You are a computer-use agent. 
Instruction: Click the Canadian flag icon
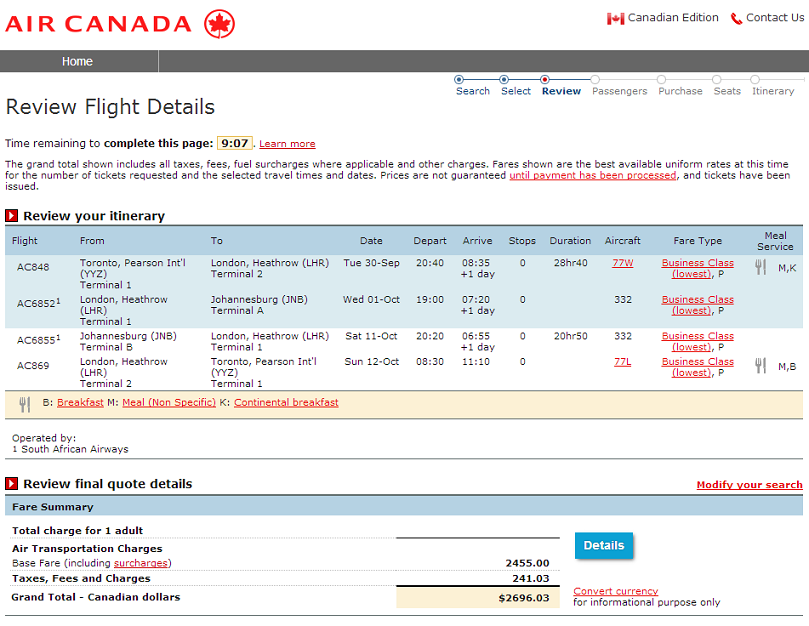coord(616,19)
